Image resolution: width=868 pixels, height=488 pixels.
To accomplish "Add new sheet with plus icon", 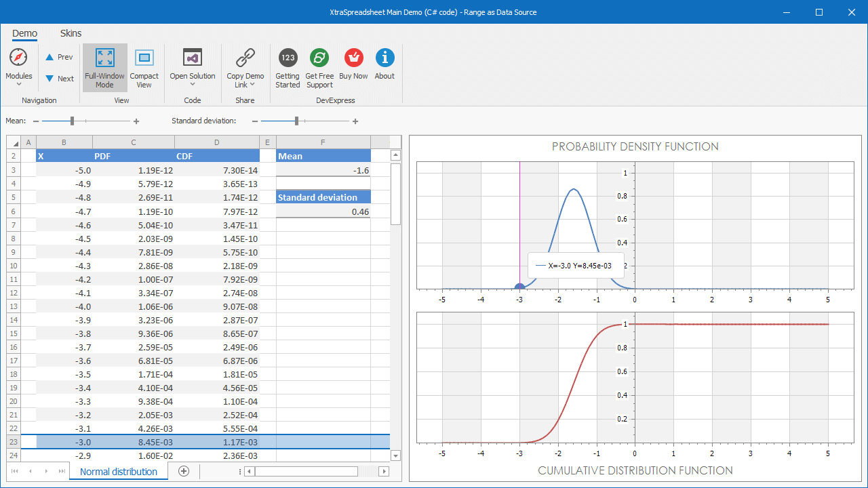I will click(183, 471).
